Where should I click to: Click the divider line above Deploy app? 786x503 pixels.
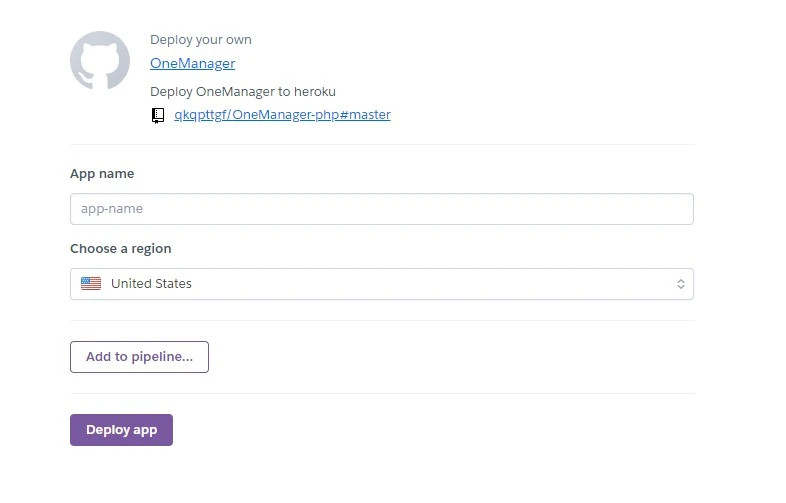pos(381,394)
